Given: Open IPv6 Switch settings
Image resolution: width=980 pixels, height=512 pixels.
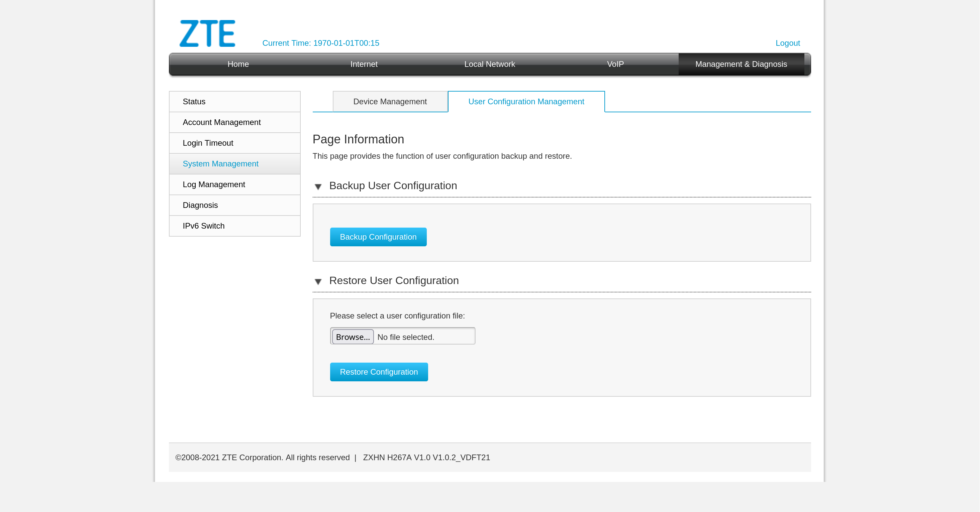Looking at the screenshot, I should click(204, 226).
